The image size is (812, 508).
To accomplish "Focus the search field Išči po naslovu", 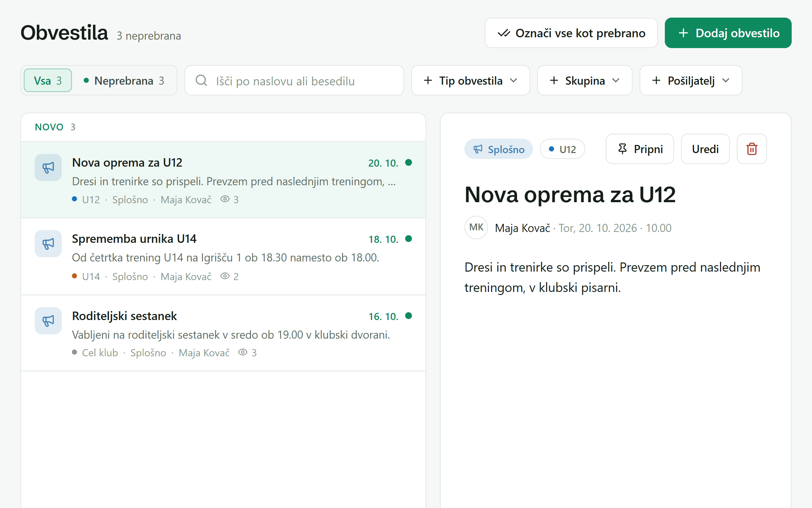I will (x=294, y=81).
